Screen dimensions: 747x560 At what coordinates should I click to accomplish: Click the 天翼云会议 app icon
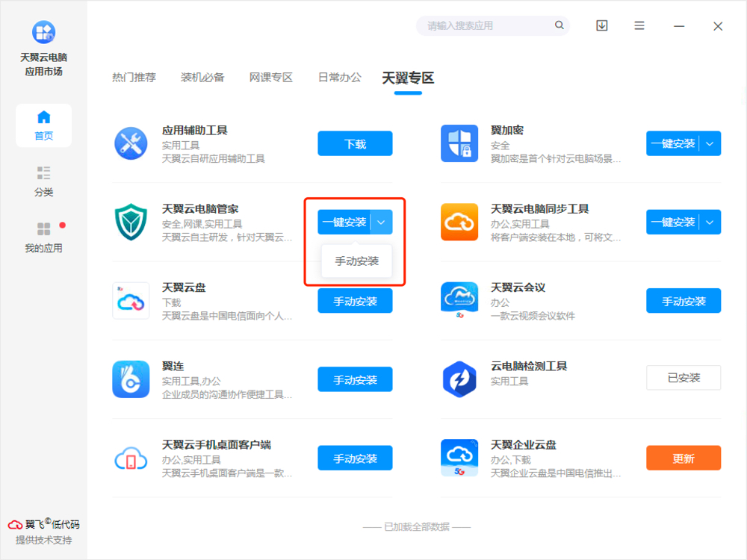(459, 300)
